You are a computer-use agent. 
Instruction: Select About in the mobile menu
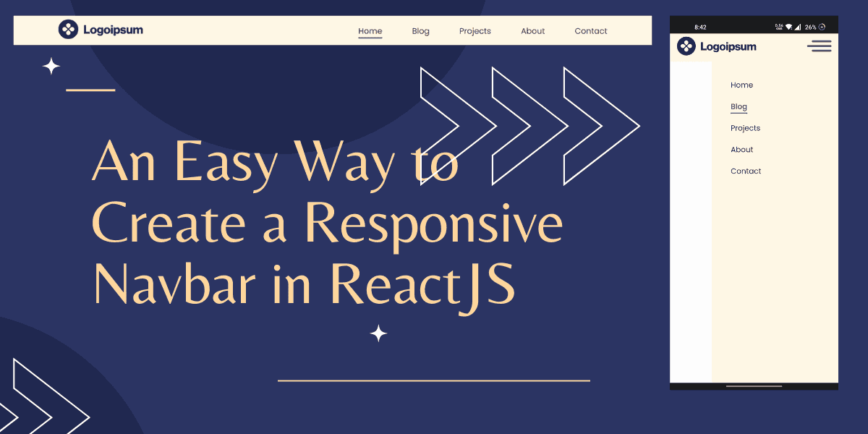pyautogui.click(x=741, y=150)
